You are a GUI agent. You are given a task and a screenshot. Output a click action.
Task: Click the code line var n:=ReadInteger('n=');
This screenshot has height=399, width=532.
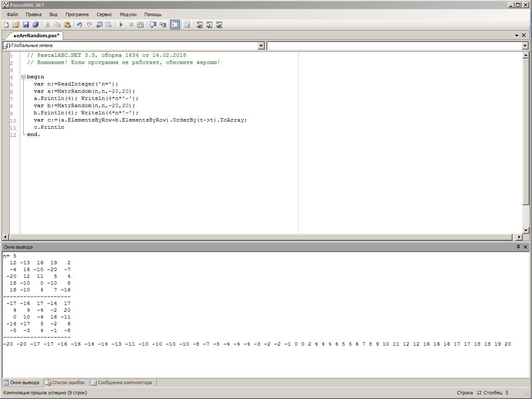(76, 84)
